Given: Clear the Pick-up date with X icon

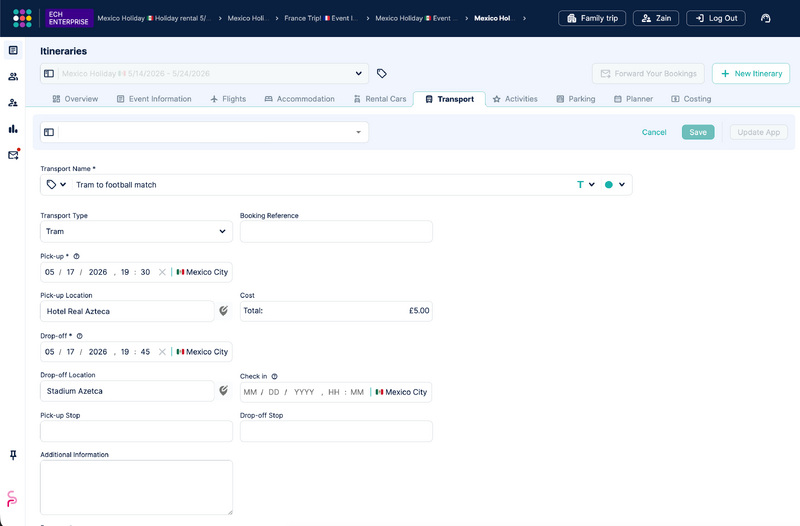Looking at the screenshot, I should point(162,272).
